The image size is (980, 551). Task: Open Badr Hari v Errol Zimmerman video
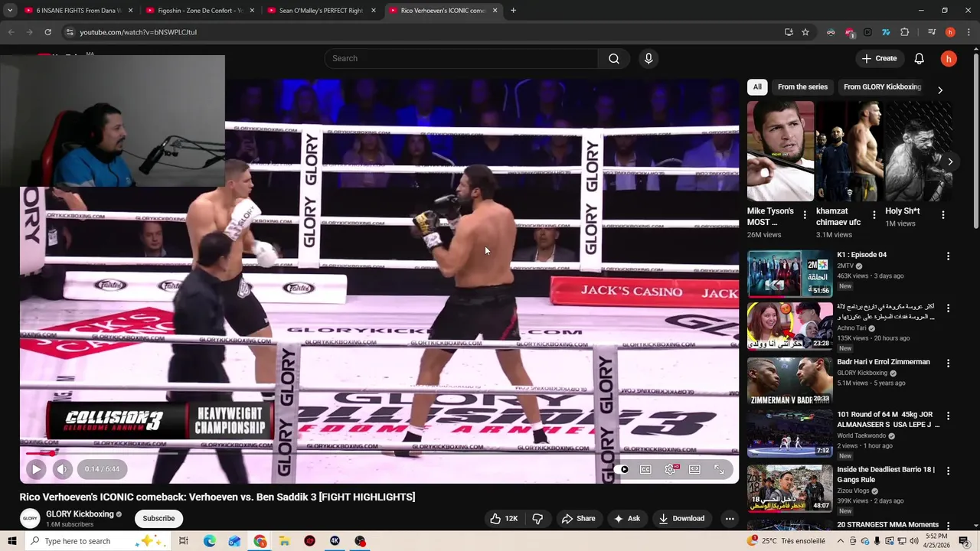pyautogui.click(x=789, y=380)
